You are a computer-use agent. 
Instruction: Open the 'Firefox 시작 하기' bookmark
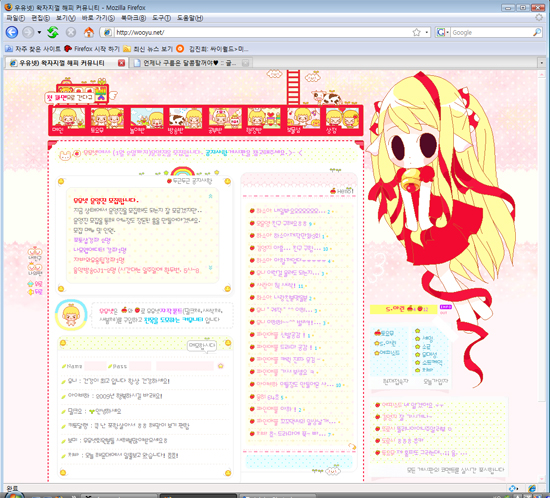92,49
